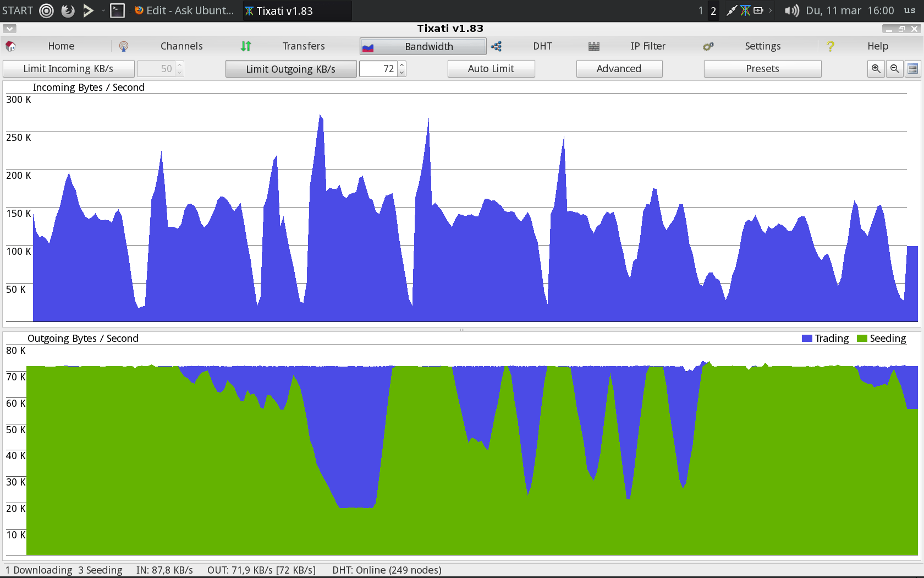
Task: Increase outgoing limit with the up stepper
Action: pos(402,65)
